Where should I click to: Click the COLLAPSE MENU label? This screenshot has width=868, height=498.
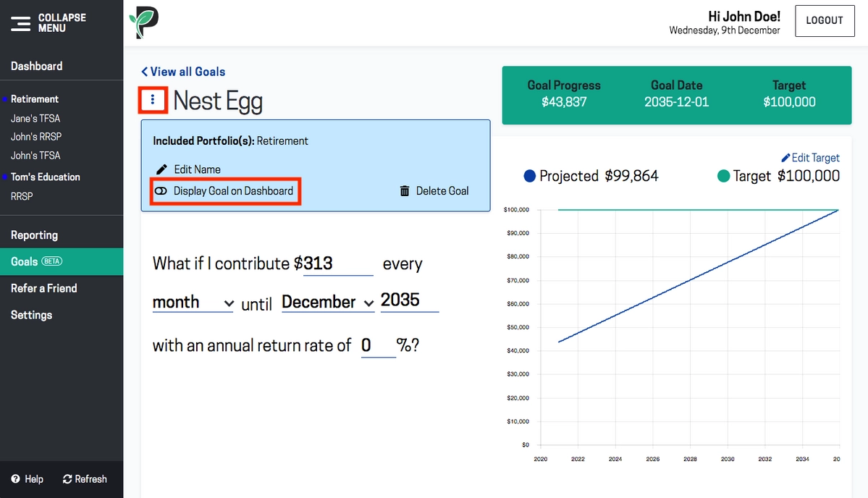62,22
